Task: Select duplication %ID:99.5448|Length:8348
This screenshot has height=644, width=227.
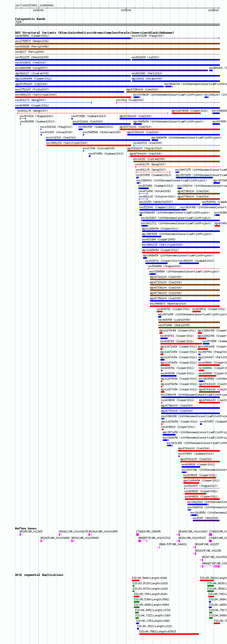Action: pos(149,578)
